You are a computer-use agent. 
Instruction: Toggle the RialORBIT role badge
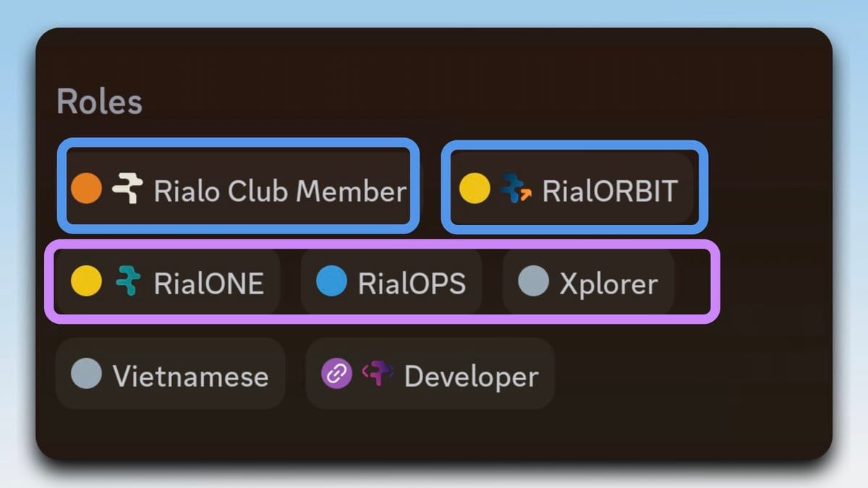pyautogui.click(x=574, y=189)
